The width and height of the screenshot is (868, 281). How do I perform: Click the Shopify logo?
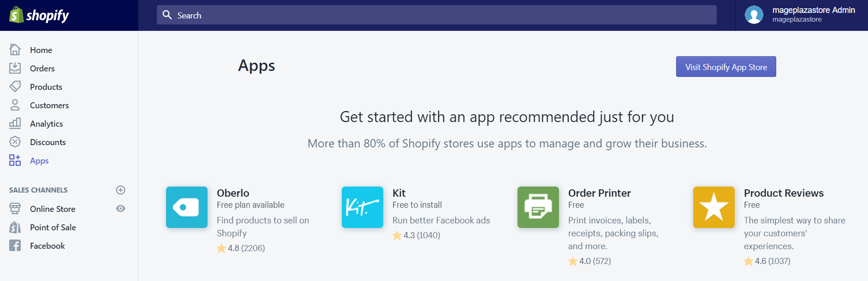39,15
